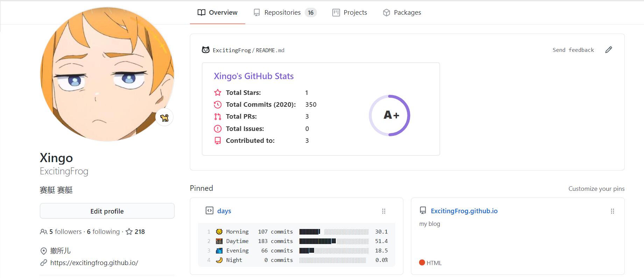Click the Total Stars star icon

coord(218,92)
